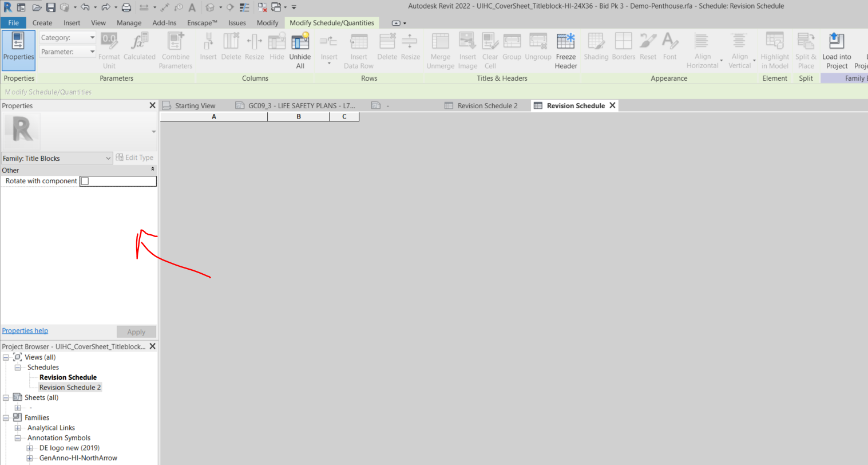Select the Revision Schedule 2 in Project Browser
868x465 pixels.
click(70, 387)
